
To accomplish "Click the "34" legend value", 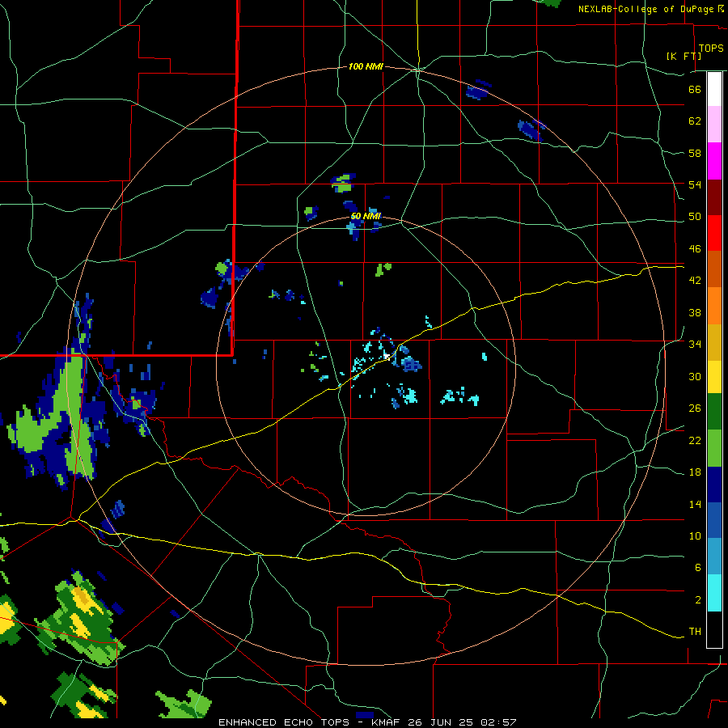I will 695,345.
